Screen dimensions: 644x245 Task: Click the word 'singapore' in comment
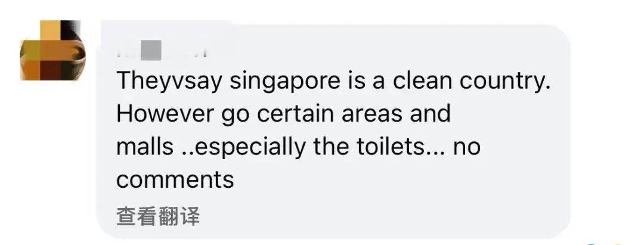284,82
